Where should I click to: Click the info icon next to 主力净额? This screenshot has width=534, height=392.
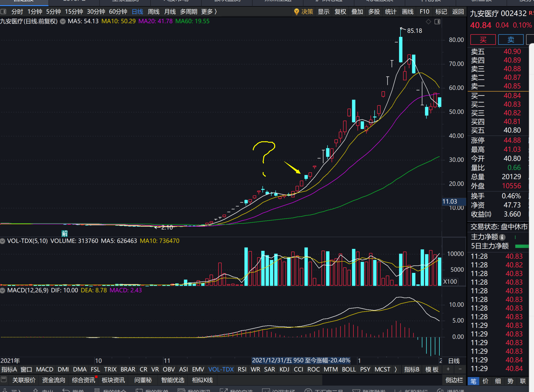click(x=502, y=237)
